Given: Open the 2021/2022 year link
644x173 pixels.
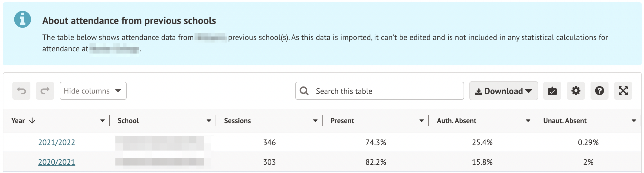Looking at the screenshot, I should pos(57,142).
